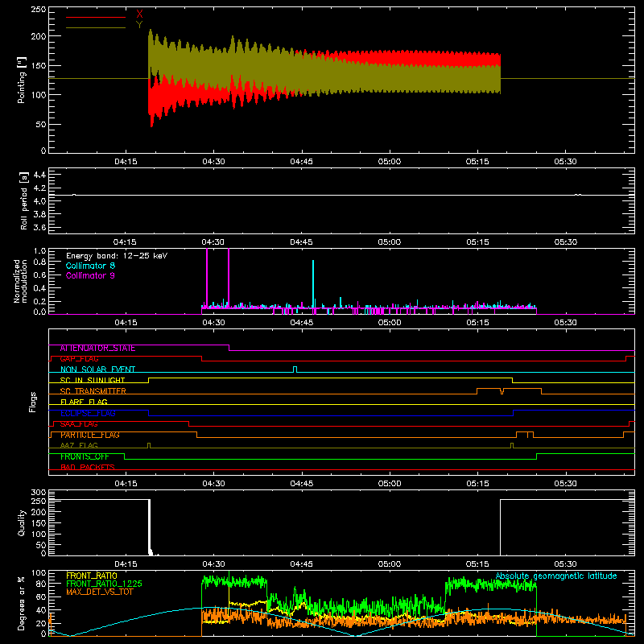Click the 'Flags' vertical axis title

pos(32,402)
